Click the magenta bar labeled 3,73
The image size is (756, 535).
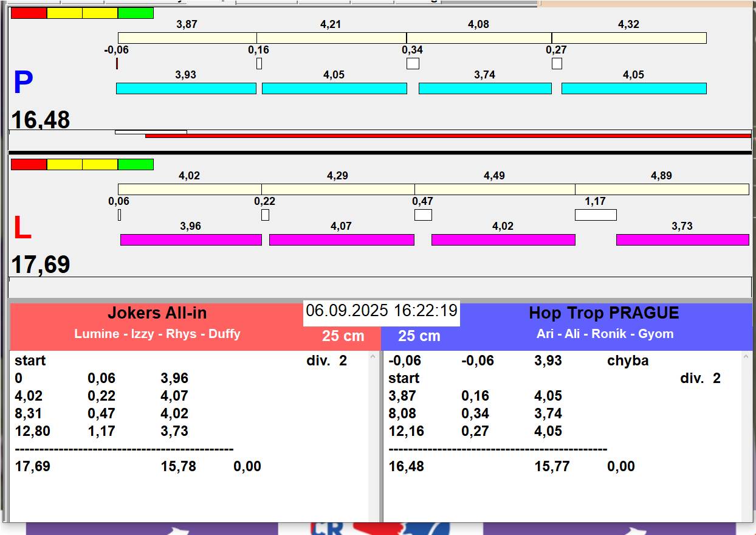tap(682, 240)
